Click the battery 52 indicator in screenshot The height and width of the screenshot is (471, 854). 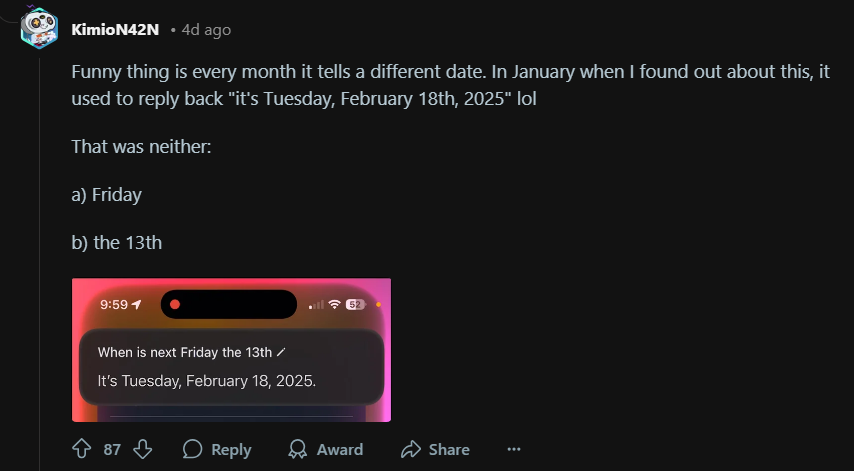click(x=355, y=304)
